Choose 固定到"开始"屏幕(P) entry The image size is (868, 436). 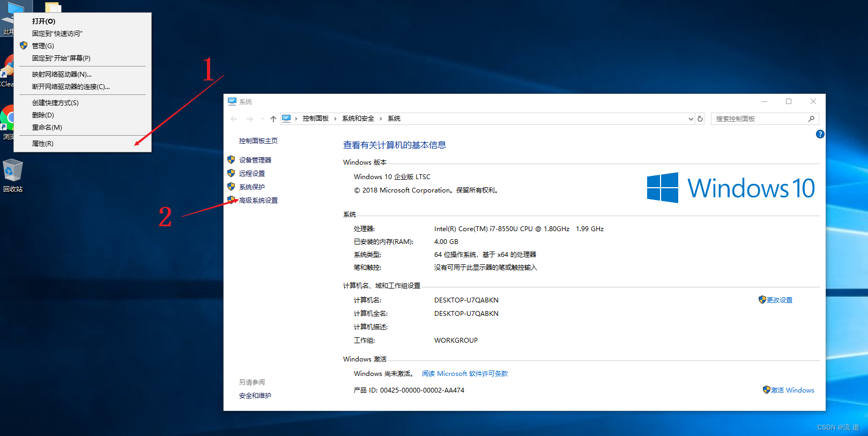pyautogui.click(x=83, y=58)
